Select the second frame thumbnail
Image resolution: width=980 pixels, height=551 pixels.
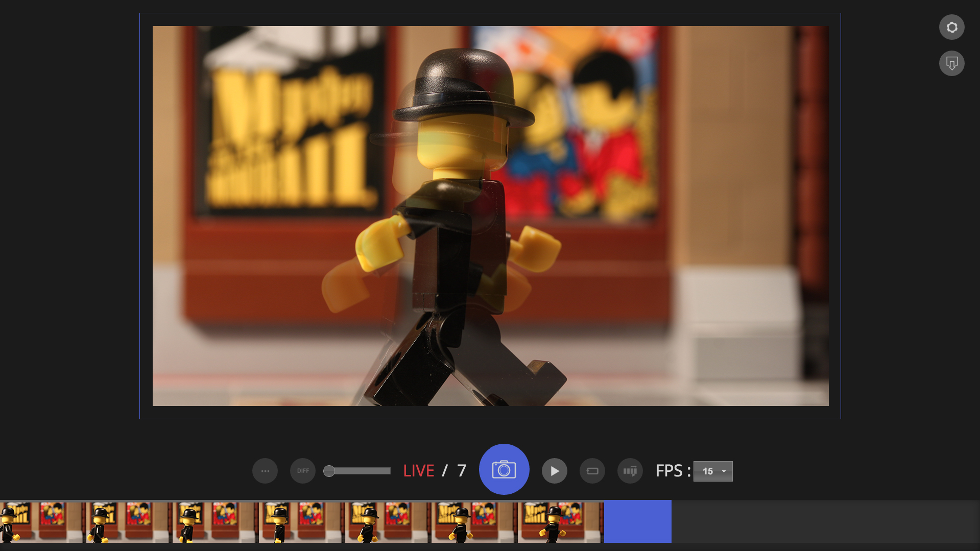[127, 522]
